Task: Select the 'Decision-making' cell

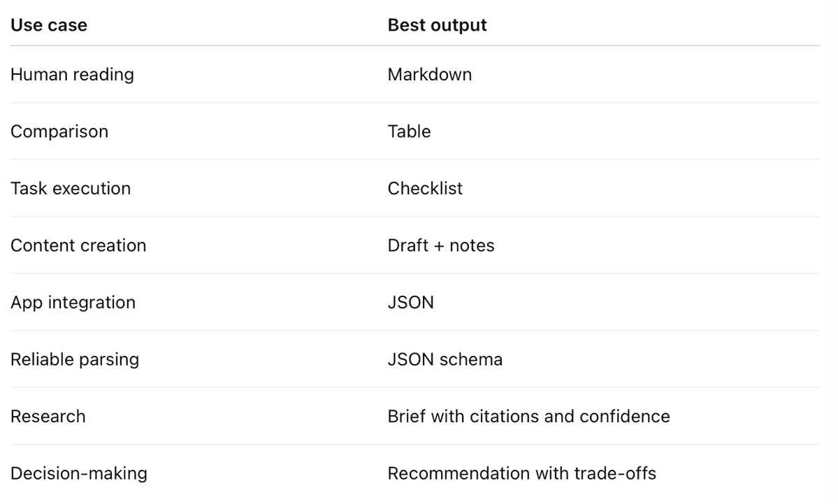Action: pyautogui.click(x=79, y=473)
